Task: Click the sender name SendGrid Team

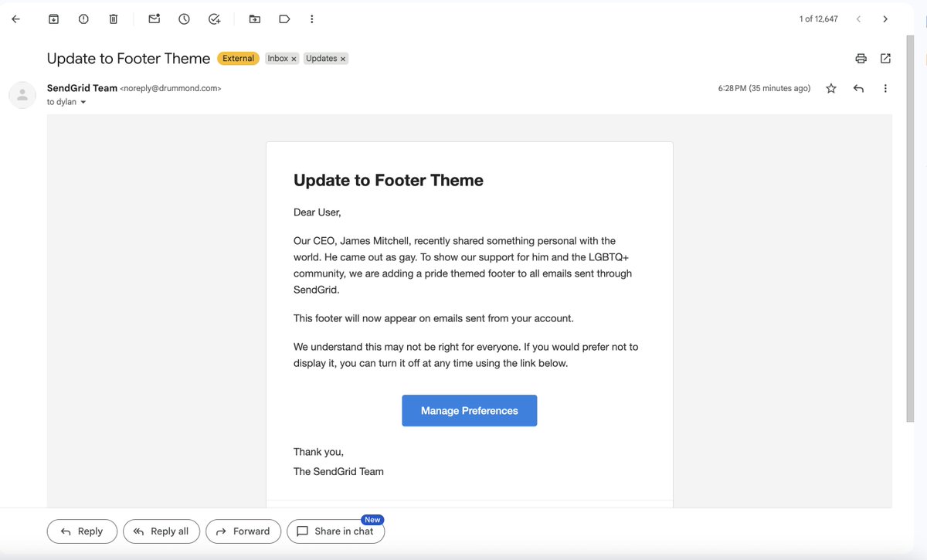Action: [82, 88]
